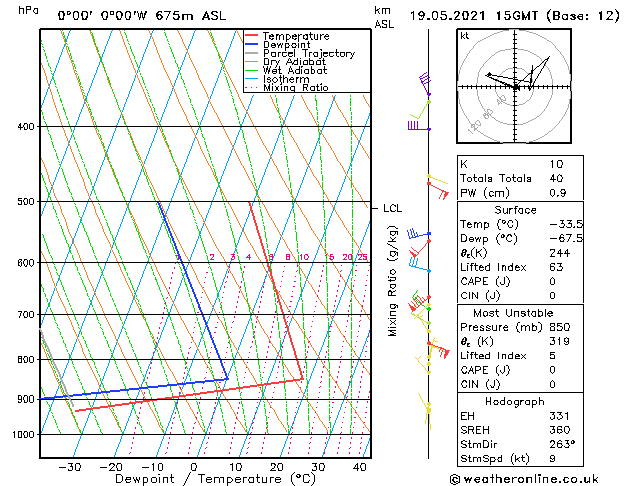The image size is (629, 486).
Task: Click the blue wind barb near 550 hPa
Action: [x=420, y=235]
